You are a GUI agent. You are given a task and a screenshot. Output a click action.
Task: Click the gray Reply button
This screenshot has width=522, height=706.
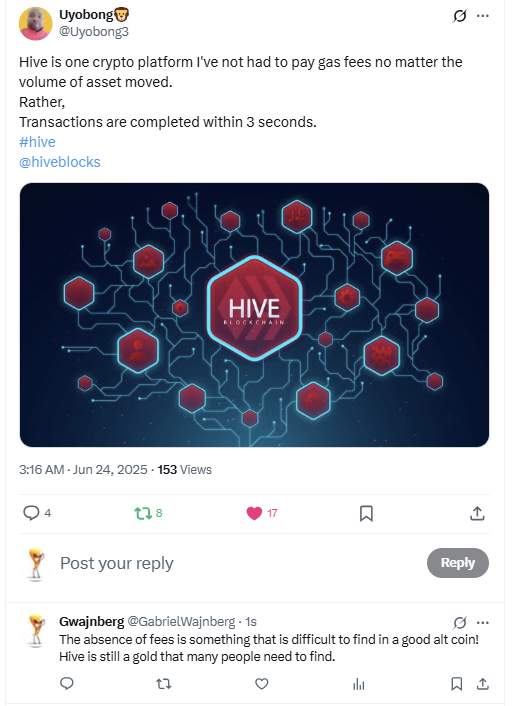458,563
